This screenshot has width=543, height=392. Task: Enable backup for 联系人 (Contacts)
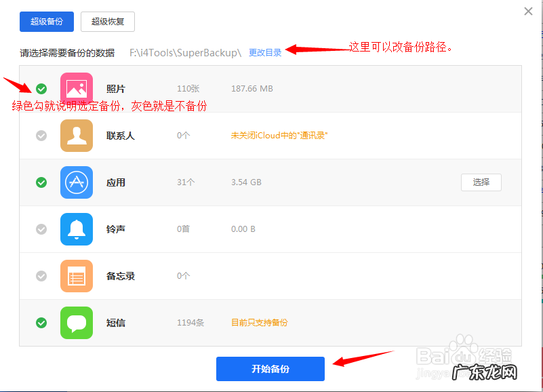(41, 136)
